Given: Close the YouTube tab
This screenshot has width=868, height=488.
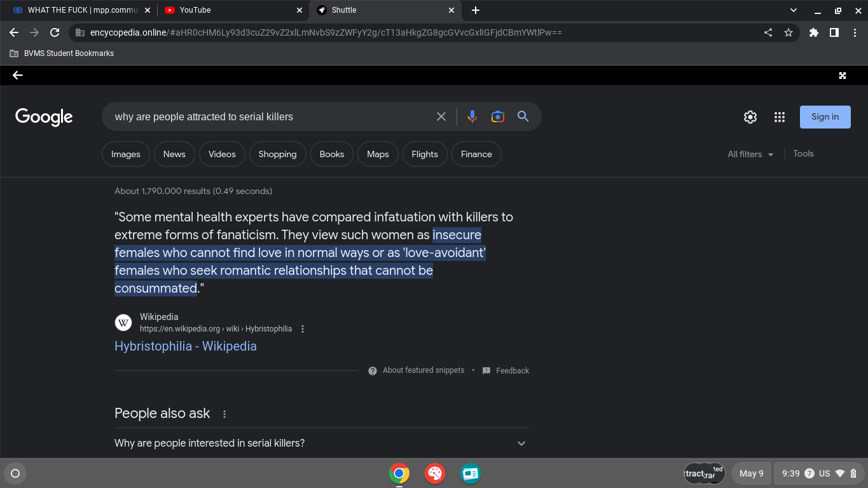Looking at the screenshot, I should 300,10.
